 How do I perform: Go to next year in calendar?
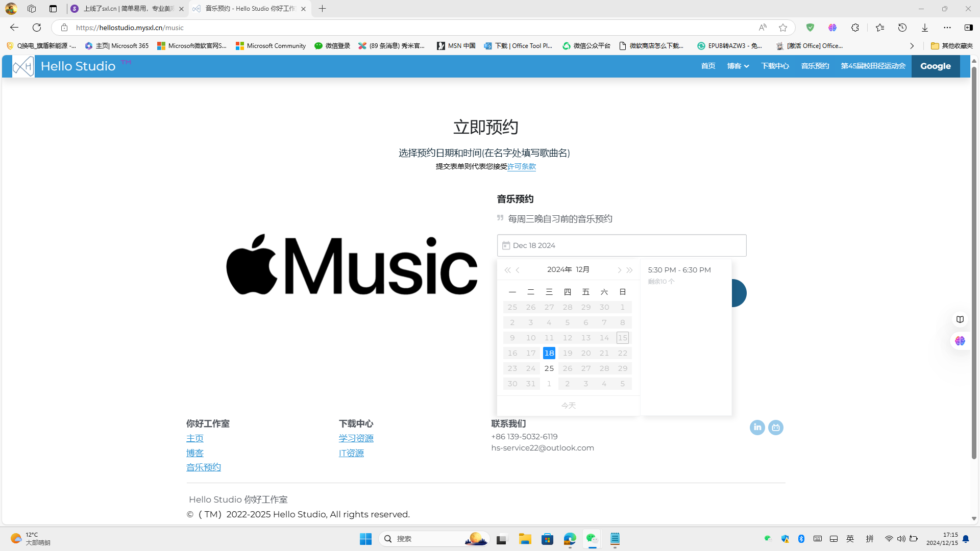pyautogui.click(x=630, y=270)
